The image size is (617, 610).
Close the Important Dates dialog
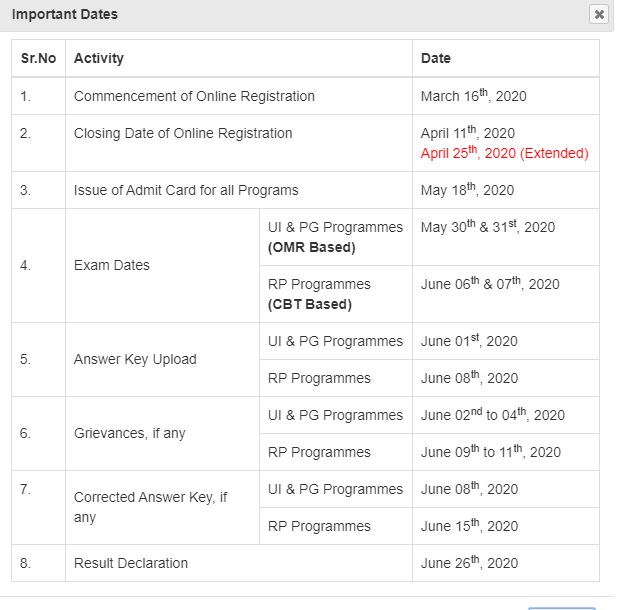pyautogui.click(x=598, y=14)
